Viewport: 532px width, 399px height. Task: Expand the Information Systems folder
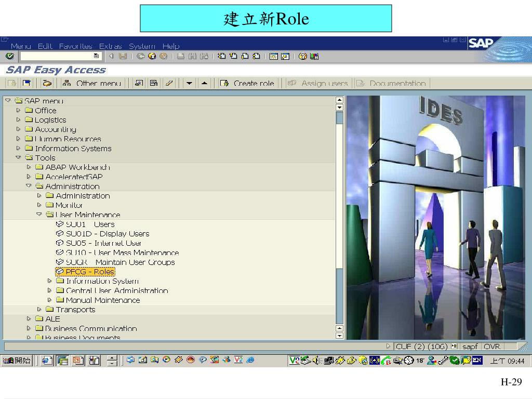click(18, 148)
